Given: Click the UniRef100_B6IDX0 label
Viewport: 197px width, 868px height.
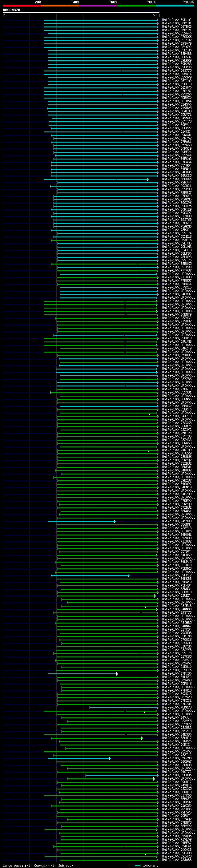Looking at the screenshot, I should pyautogui.click(x=176, y=531).
